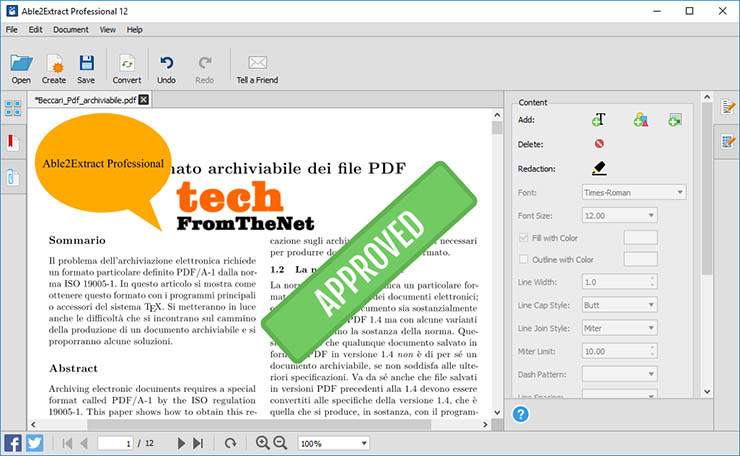This screenshot has width=740, height=456.
Task: Go to the next page arrow
Action: click(181, 443)
